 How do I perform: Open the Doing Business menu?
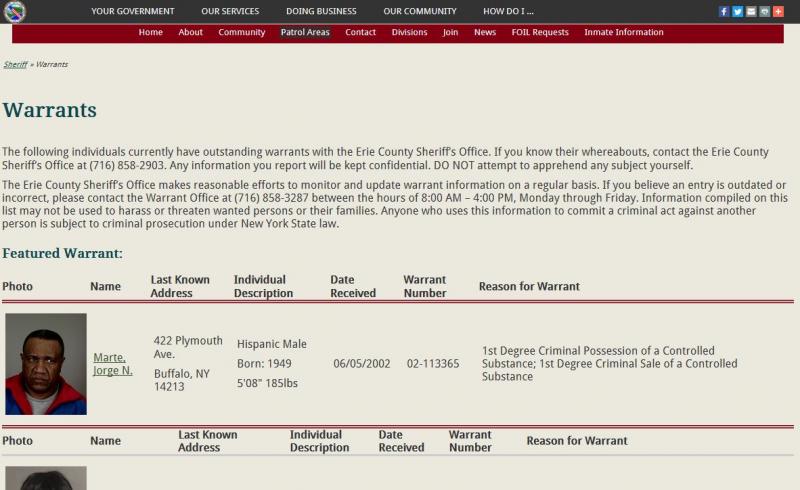[321, 11]
